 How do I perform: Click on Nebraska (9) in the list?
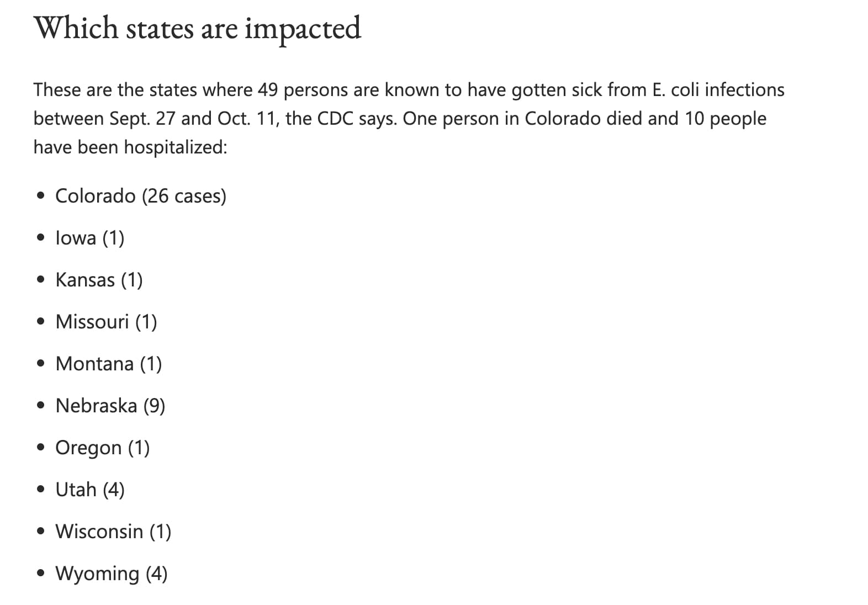(x=110, y=406)
